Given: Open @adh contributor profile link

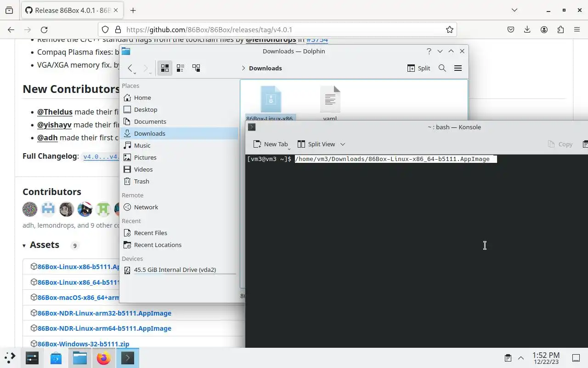Looking at the screenshot, I should (47, 138).
